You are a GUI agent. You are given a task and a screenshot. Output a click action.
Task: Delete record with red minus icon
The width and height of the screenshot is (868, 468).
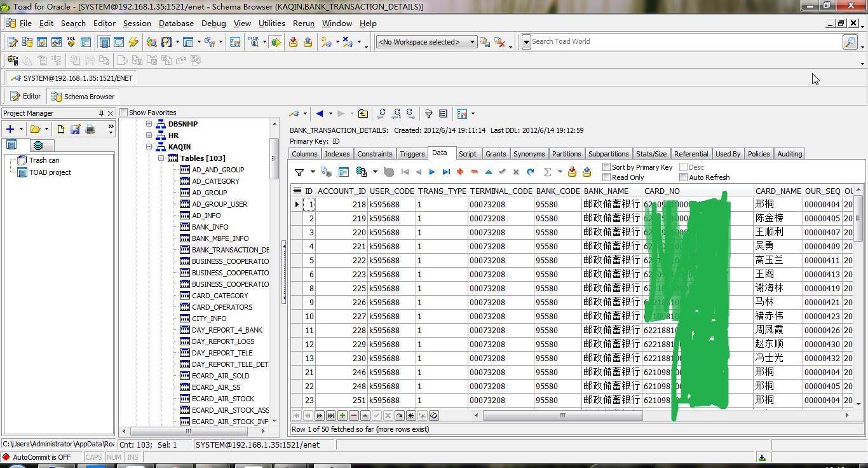[x=474, y=172]
